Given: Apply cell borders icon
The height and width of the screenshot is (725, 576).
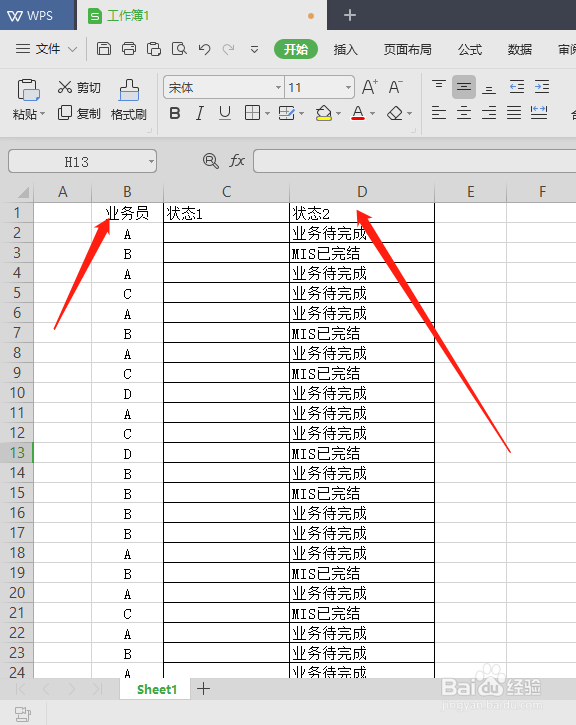Looking at the screenshot, I should pos(252,113).
